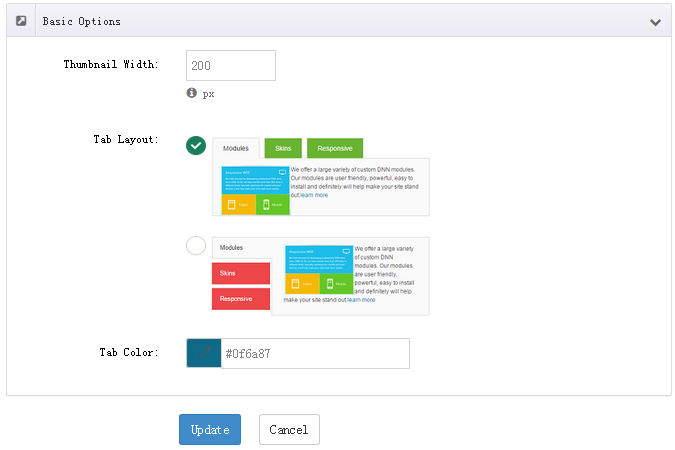The width and height of the screenshot is (675, 450).
Task: Click the eyedropper icon in Tab Color swatch
Action: tap(204, 353)
